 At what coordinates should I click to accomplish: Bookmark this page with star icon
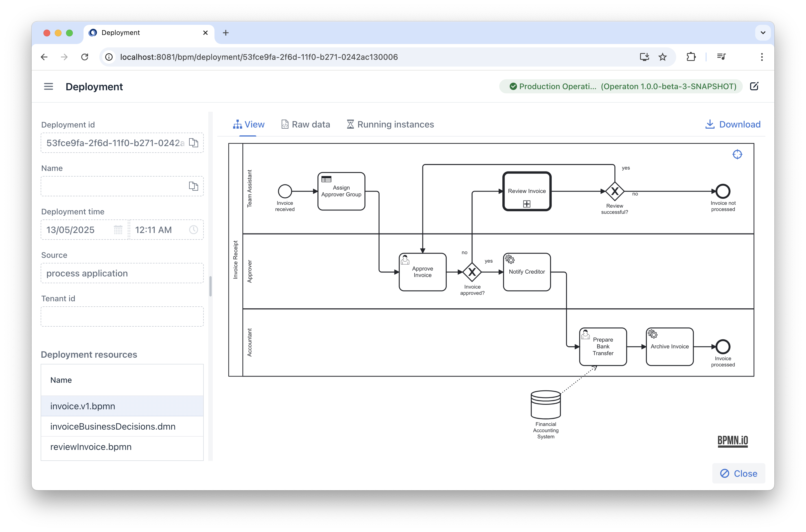tap(663, 57)
